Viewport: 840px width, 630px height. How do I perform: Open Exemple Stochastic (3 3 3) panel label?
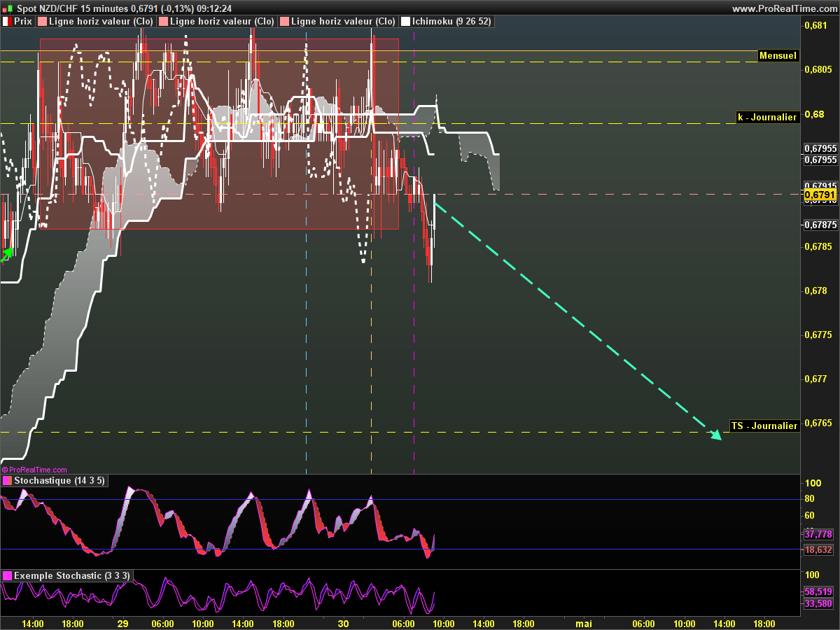click(71, 575)
